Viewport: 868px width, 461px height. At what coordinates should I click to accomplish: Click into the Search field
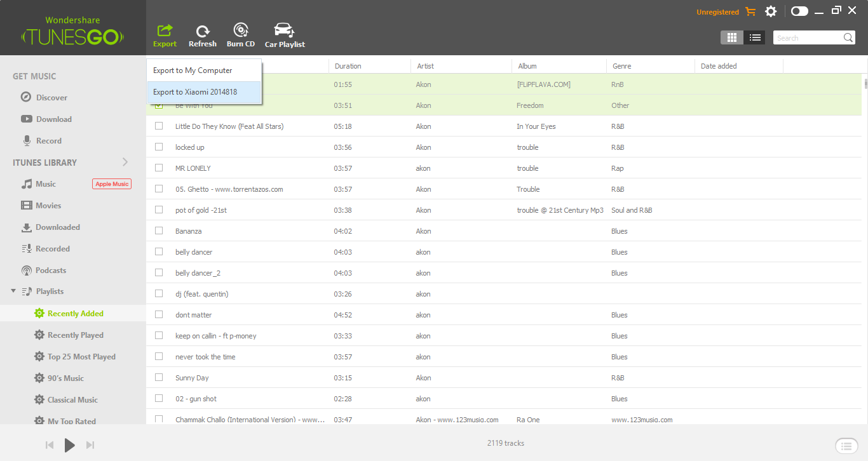point(807,38)
